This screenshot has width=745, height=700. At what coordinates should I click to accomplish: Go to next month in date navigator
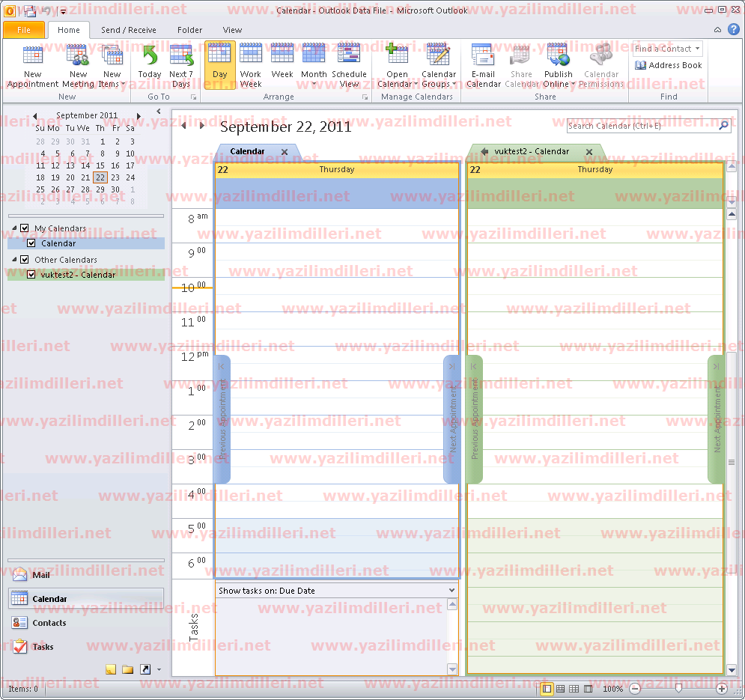(139, 115)
